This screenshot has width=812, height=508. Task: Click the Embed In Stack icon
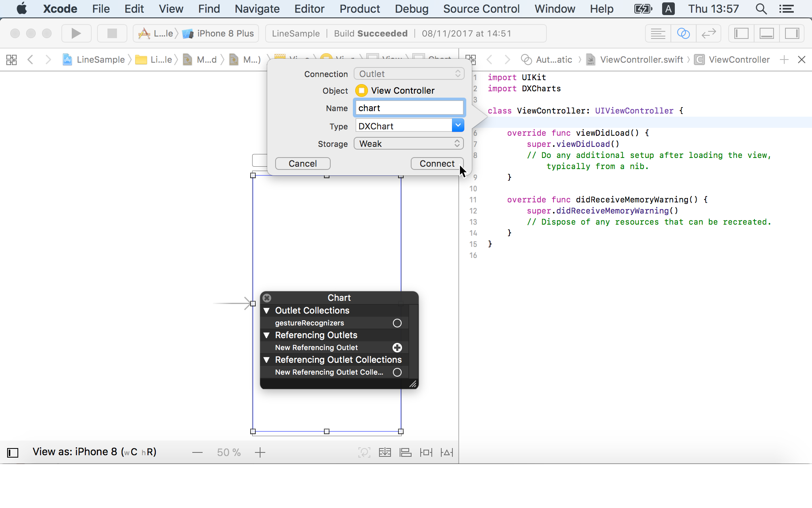coord(385,452)
